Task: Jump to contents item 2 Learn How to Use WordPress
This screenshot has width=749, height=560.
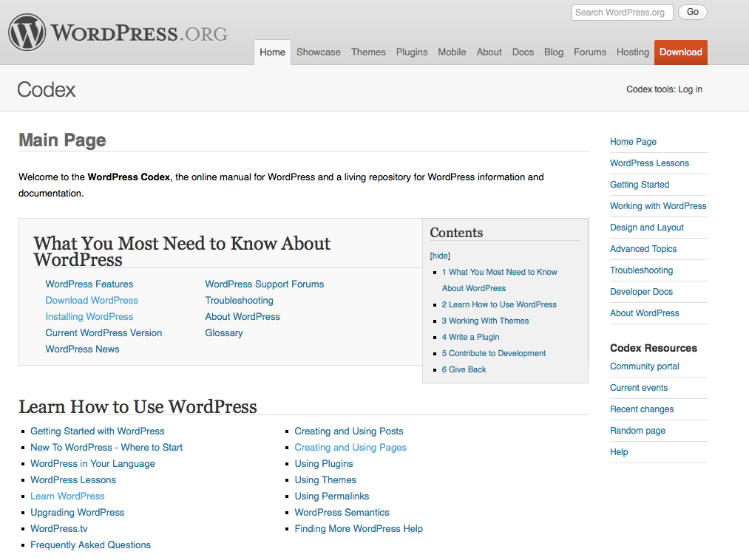Action: click(x=499, y=304)
